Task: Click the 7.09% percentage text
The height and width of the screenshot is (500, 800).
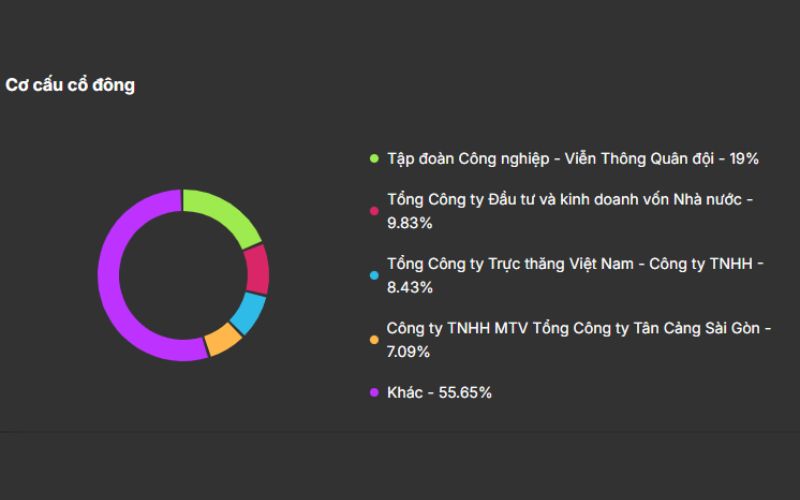Action: (409, 351)
